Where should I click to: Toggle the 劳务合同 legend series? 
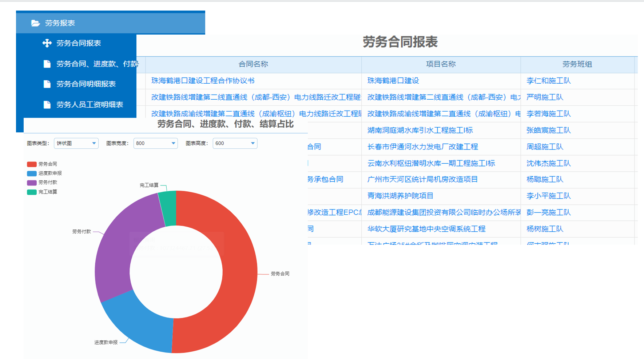(x=42, y=164)
